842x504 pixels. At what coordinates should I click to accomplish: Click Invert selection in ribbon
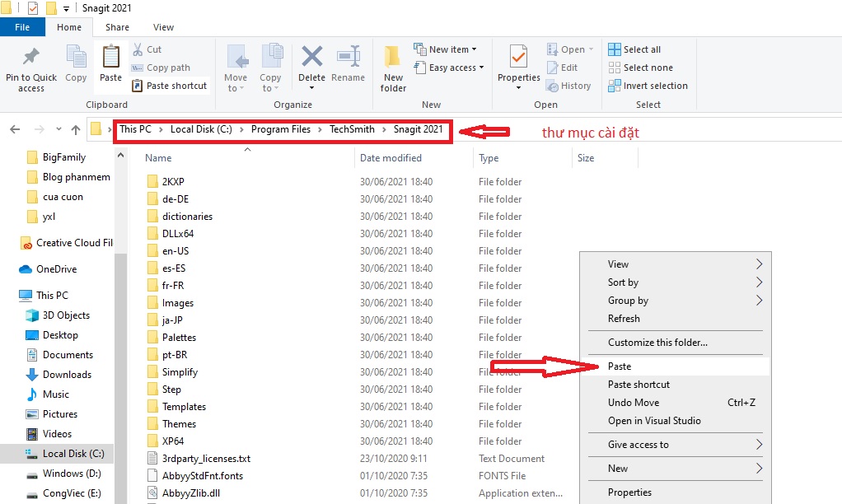[648, 86]
